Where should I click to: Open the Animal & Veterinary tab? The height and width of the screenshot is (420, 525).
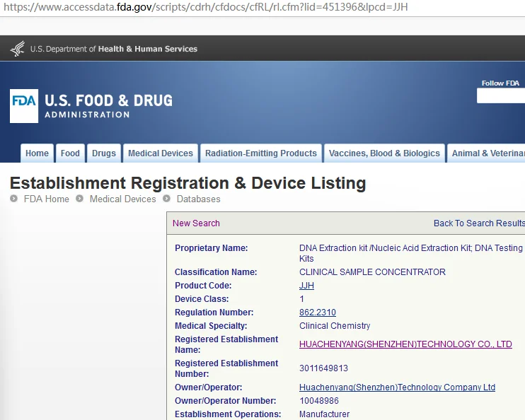(x=487, y=153)
